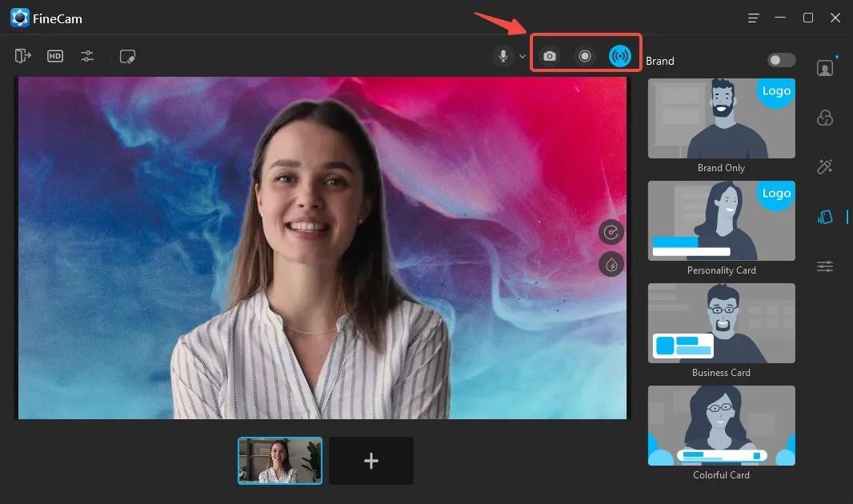Expand the microphone dropdown arrow
This screenshot has height=504, width=853.
[523, 57]
